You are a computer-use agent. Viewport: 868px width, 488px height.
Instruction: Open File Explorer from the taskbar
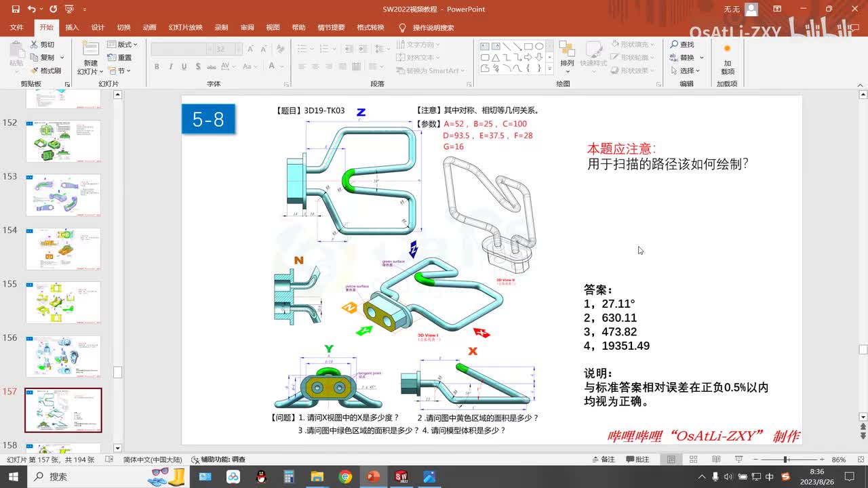pos(317,476)
